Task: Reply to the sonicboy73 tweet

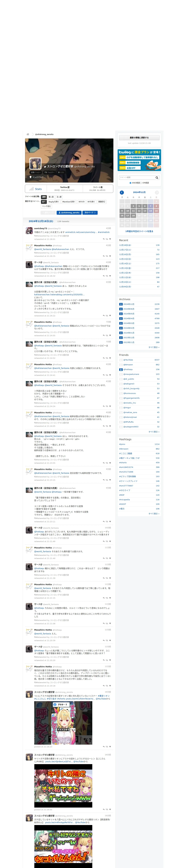Action: [104, 239]
